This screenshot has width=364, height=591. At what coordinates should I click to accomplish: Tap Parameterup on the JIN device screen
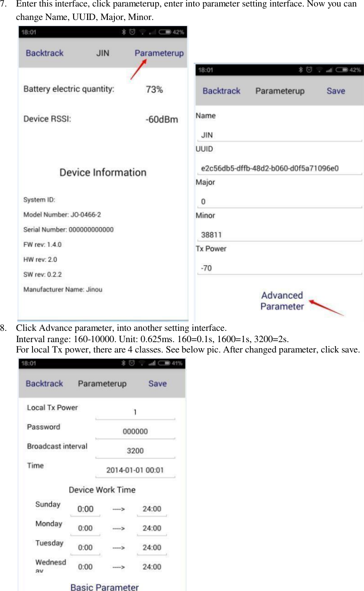point(159,53)
